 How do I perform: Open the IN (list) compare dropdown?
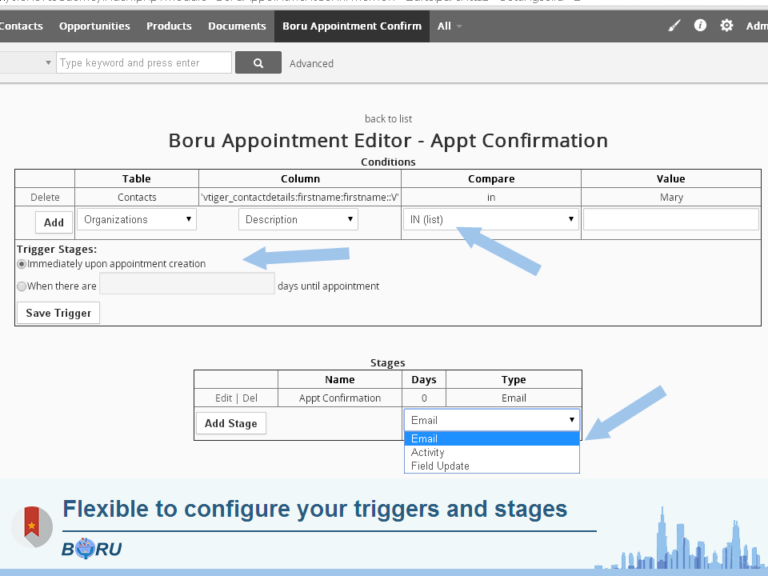[490, 219]
